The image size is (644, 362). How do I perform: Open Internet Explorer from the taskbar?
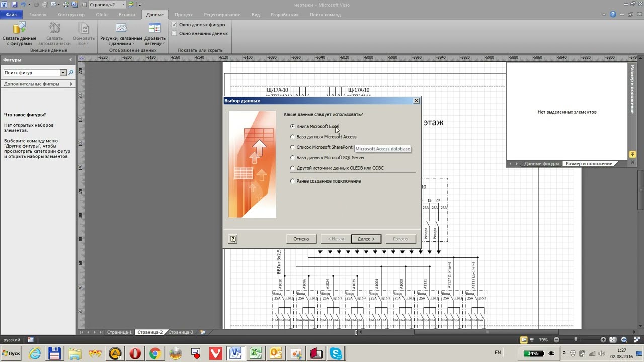click(35, 353)
